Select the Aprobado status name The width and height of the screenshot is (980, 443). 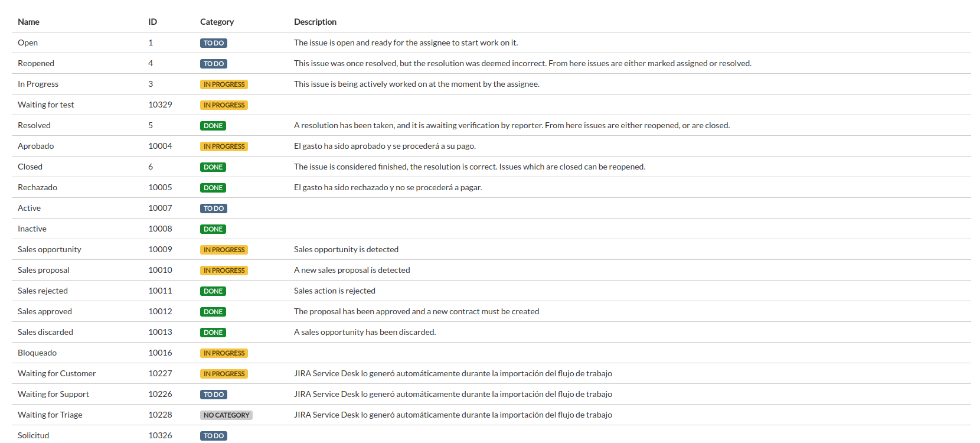click(35, 146)
